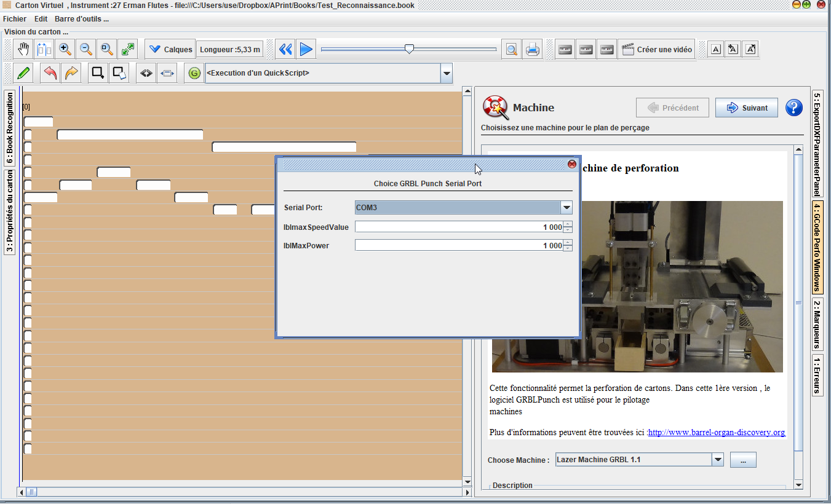831x504 pixels.
Task: Open the barrel-organ-discovery.org link
Action: 717,432
